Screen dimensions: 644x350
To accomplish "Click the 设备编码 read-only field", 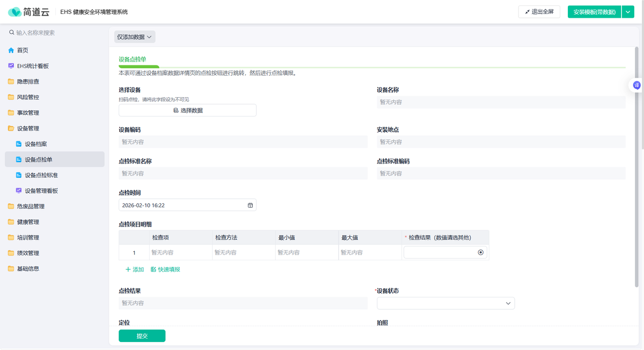I will 243,142.
